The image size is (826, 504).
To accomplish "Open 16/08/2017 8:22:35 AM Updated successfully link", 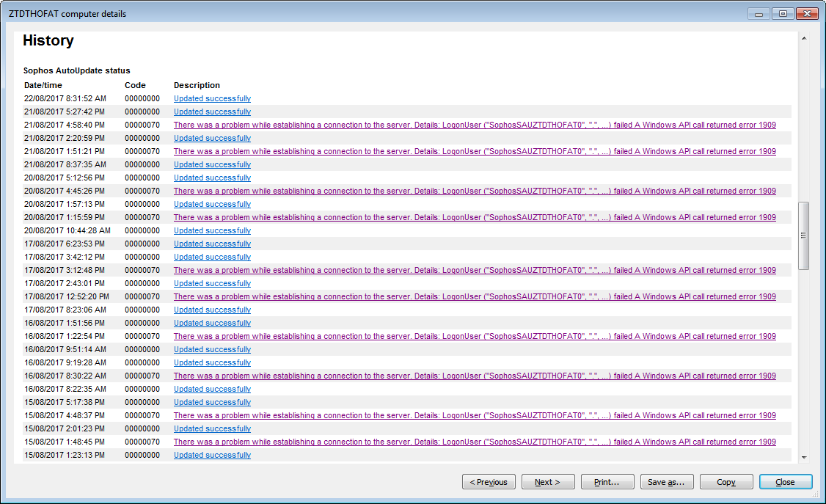I will point(212,389).
